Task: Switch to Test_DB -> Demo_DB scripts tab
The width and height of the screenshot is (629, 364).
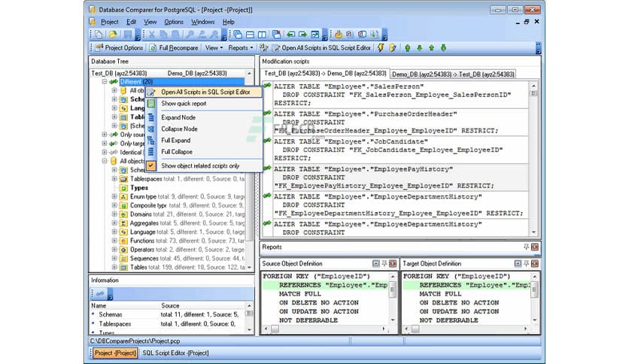Action: tap(325, 74)
